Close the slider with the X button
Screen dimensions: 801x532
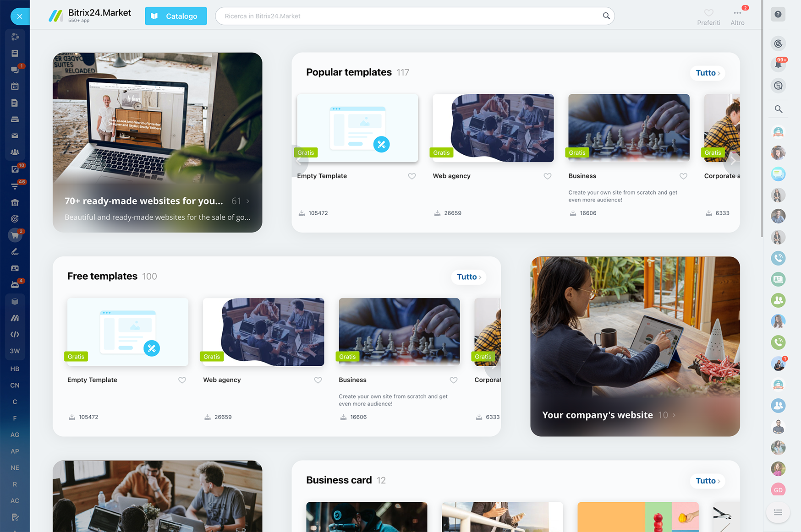click(20, 16)
